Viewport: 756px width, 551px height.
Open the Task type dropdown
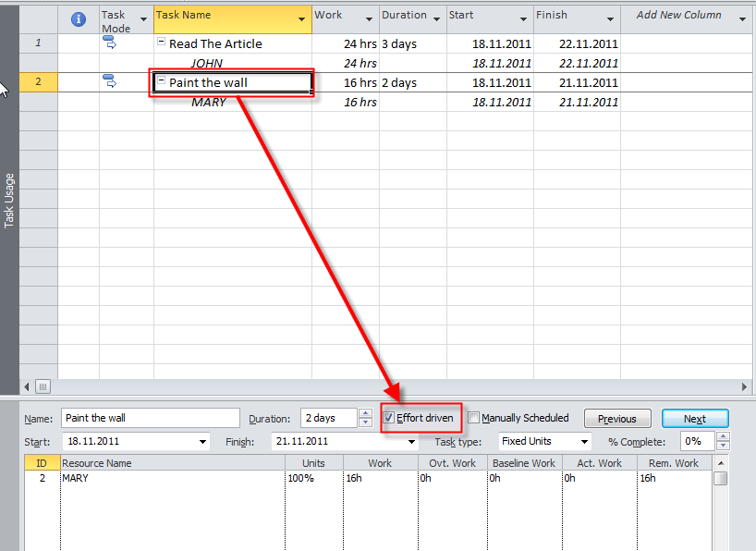(584, 442)
